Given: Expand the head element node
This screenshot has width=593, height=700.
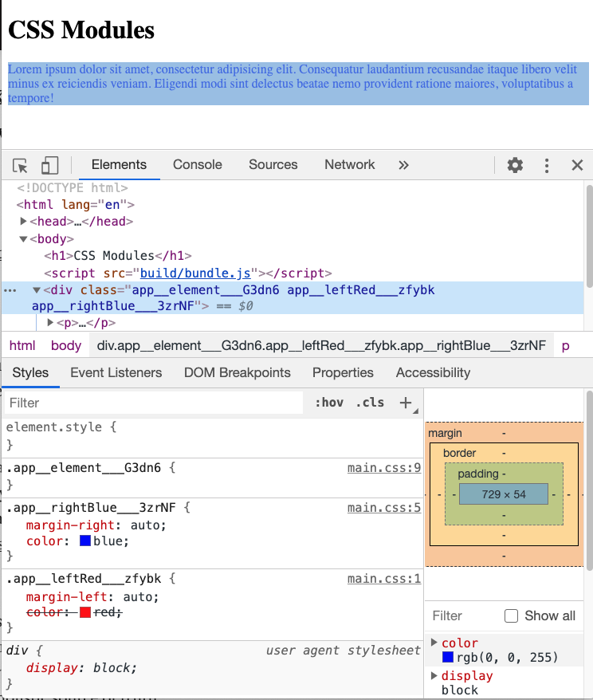Looking at the screenshot, I should point(24,221).
